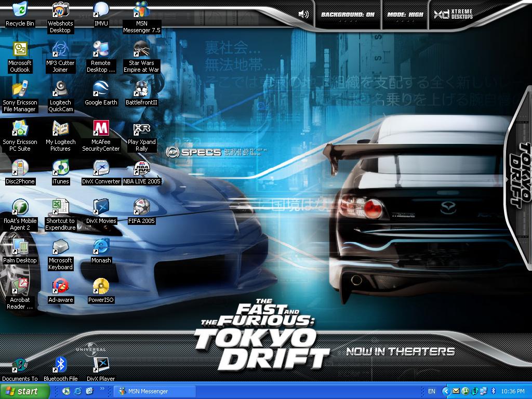Select the DivX Converter icon
This screenshot has height=399, width=532.
coord(101,172)
